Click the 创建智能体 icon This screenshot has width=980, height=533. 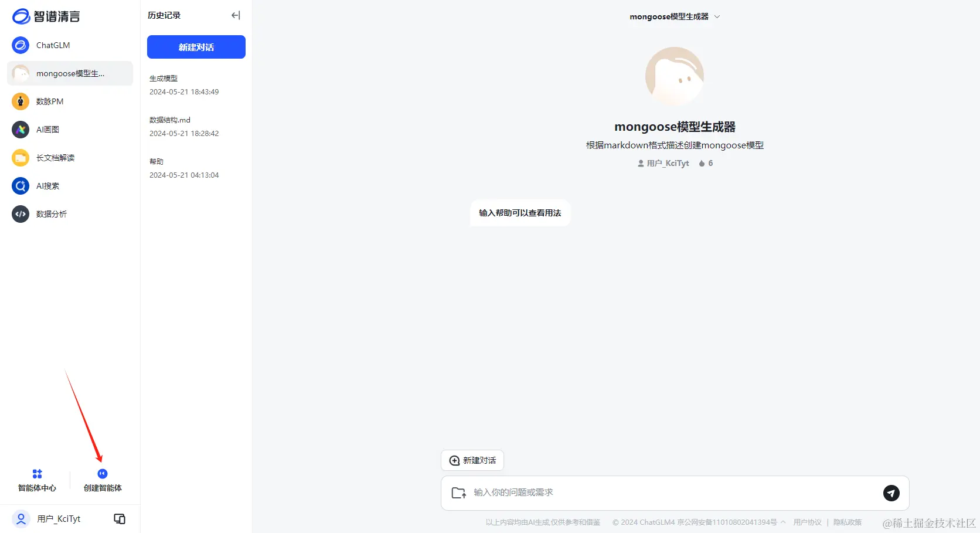(x=103, y=474)
